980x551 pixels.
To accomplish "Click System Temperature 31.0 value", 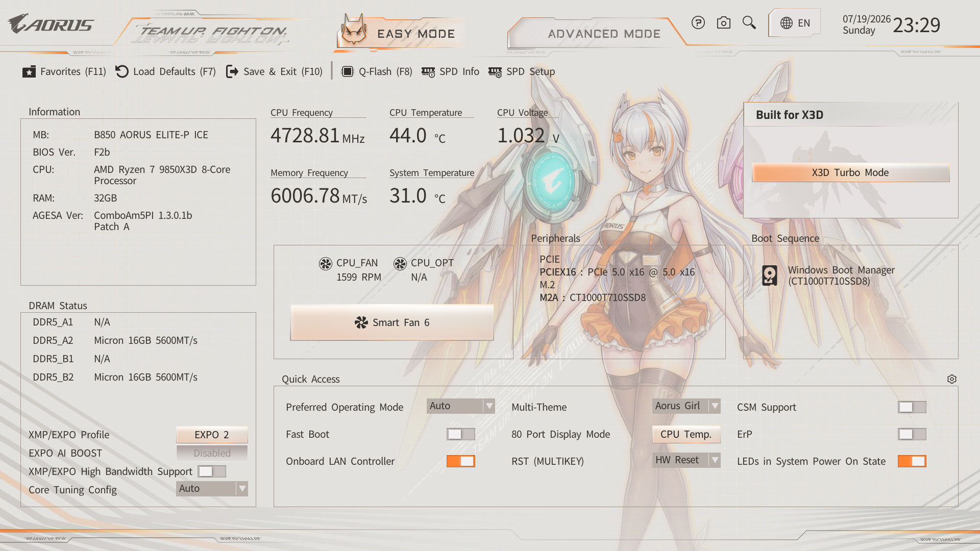I will coord(418,196).
